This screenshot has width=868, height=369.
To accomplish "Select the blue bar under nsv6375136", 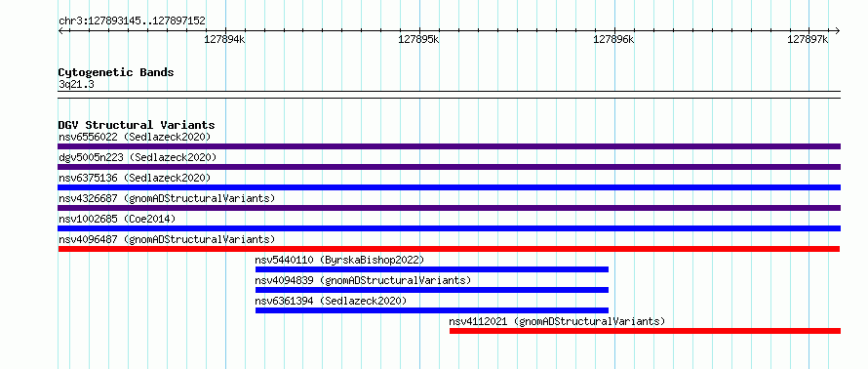I will (449, 187).
